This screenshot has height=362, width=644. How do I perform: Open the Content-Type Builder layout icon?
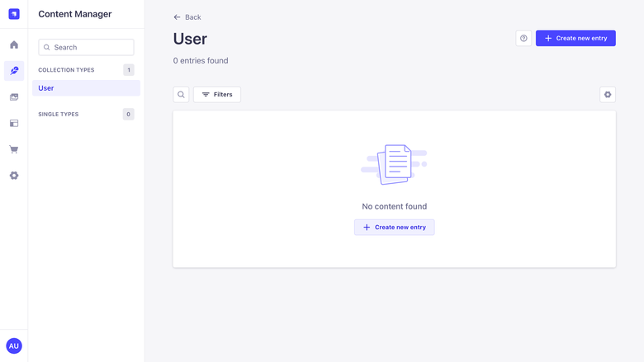click(14, 124)
